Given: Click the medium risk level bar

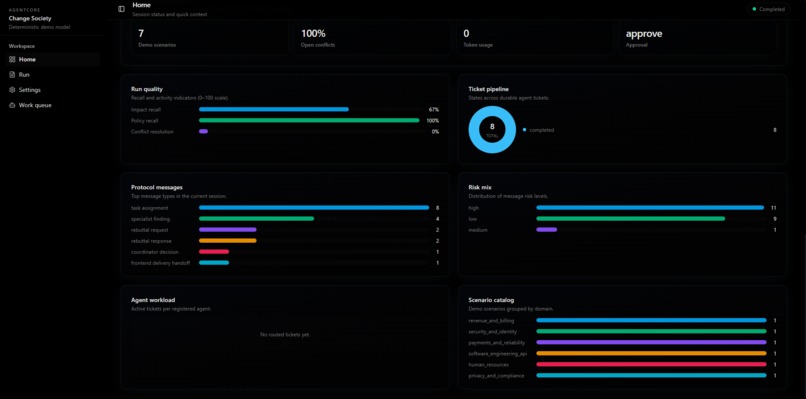Looking at the screenshot, I should (x=651, y=230).
